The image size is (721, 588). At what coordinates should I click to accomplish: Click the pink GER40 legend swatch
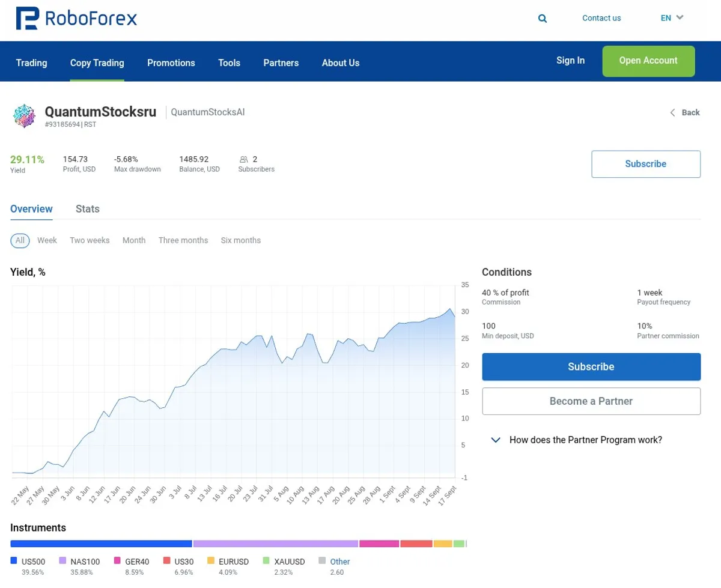tap(117, 560)
